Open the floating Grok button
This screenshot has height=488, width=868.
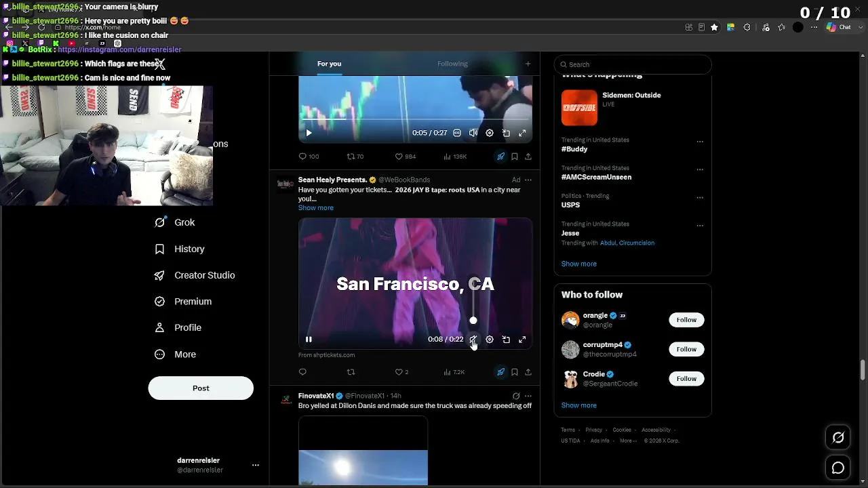pyautogui.click(x=838, y=438)
